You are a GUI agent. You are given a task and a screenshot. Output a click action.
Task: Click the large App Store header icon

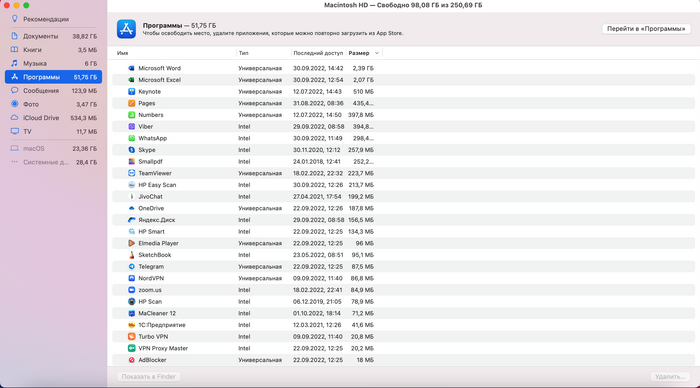click(x=126, y=29)
